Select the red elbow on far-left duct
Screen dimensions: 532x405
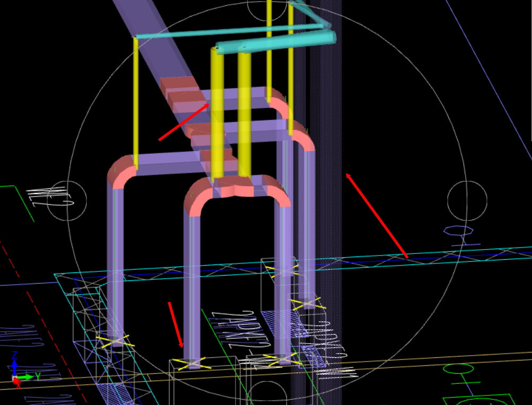tap(121, 172)
